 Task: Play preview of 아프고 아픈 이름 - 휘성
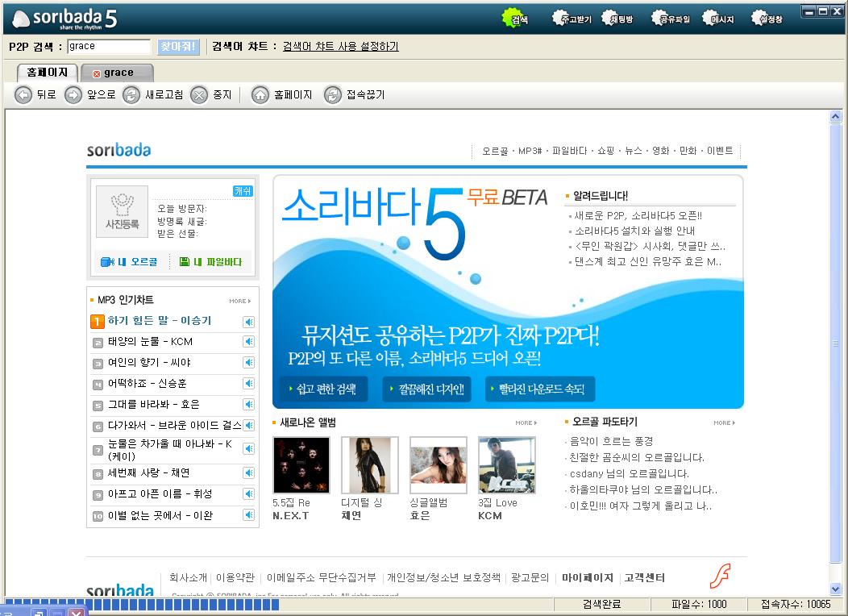pos(248,493)
